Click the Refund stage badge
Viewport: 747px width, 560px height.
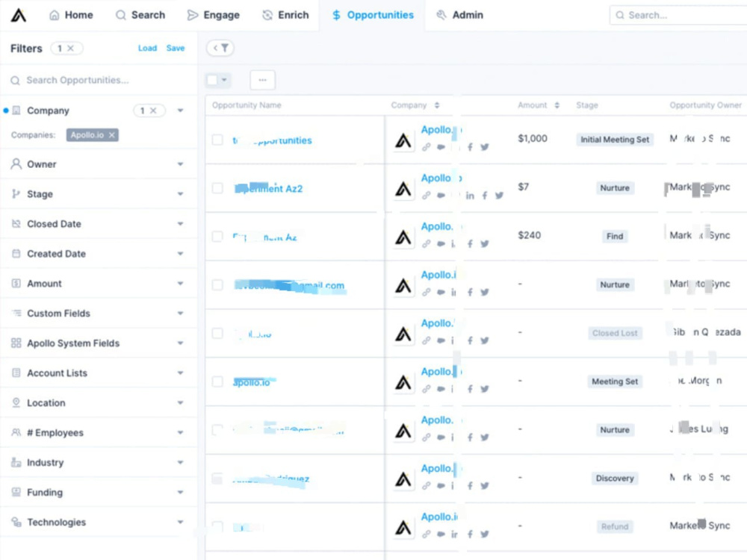(x=615, y=526)
